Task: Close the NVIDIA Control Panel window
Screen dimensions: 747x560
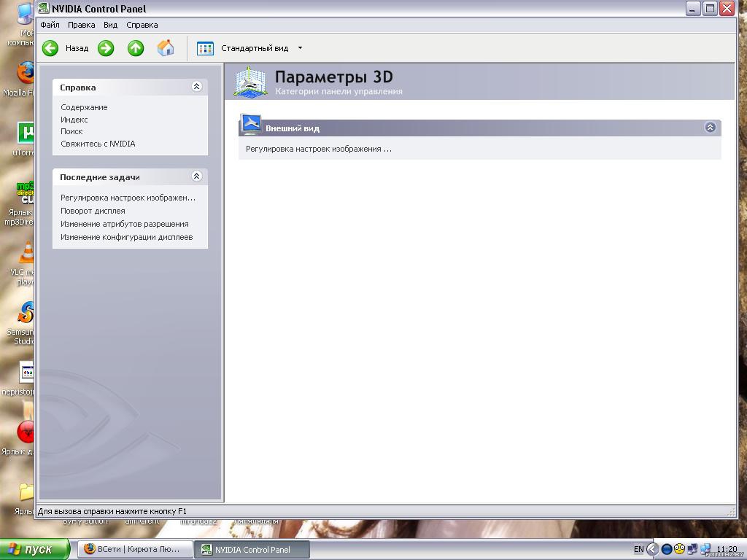Action: click(x=727, y=8)
